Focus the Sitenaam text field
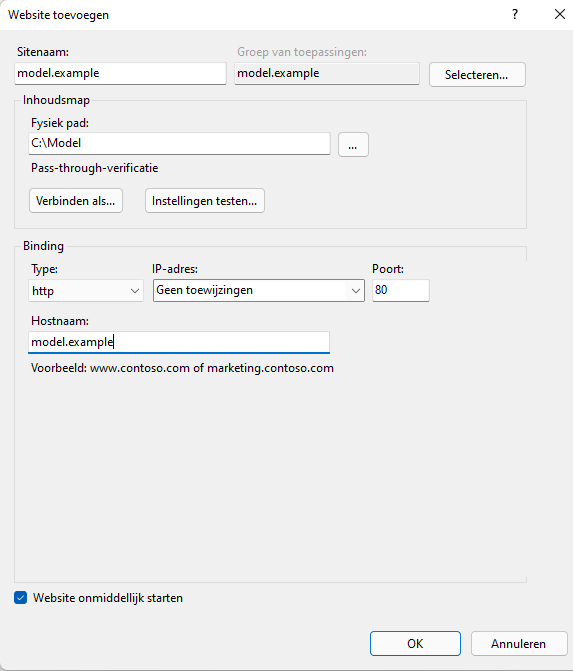This screenshot has height=671, width=573. pyautogui.click(x=120, y=74)
